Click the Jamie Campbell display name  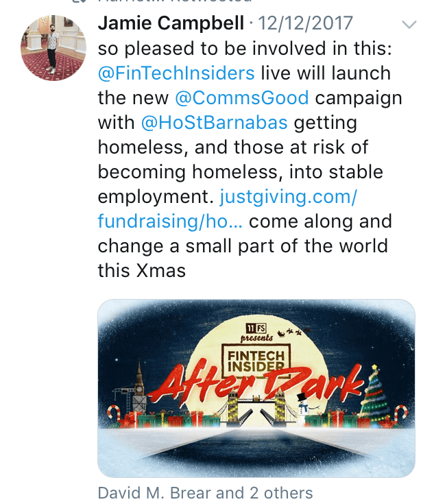pos(171,23)
